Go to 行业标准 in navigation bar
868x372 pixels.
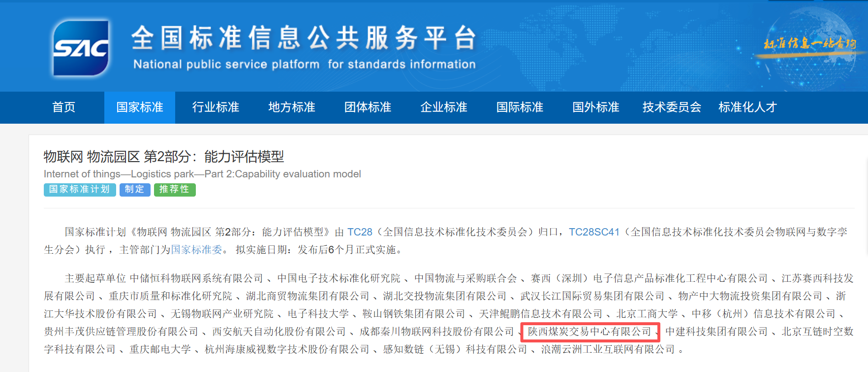[216, 107]
